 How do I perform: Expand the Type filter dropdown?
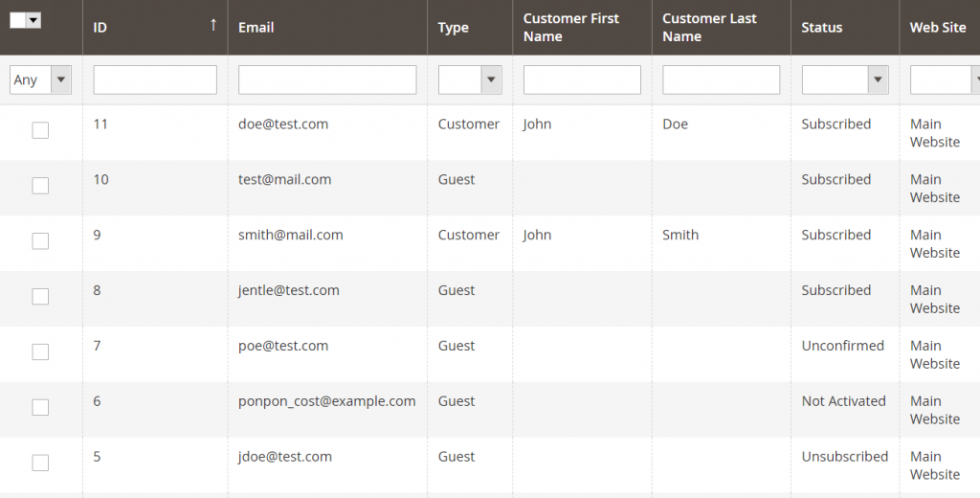[470, 80]
